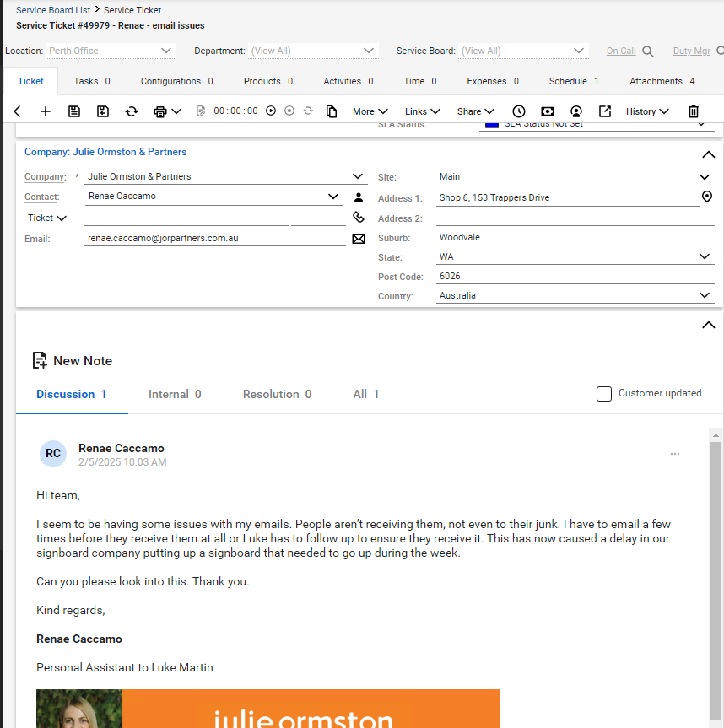
Task: Open the note's three-dot options menu
Action: pos(675,454)
